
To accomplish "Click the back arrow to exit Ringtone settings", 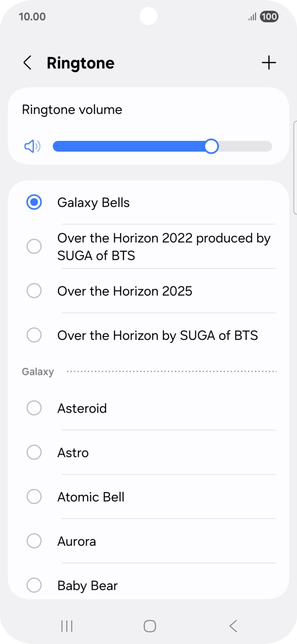I will point(28,62).
